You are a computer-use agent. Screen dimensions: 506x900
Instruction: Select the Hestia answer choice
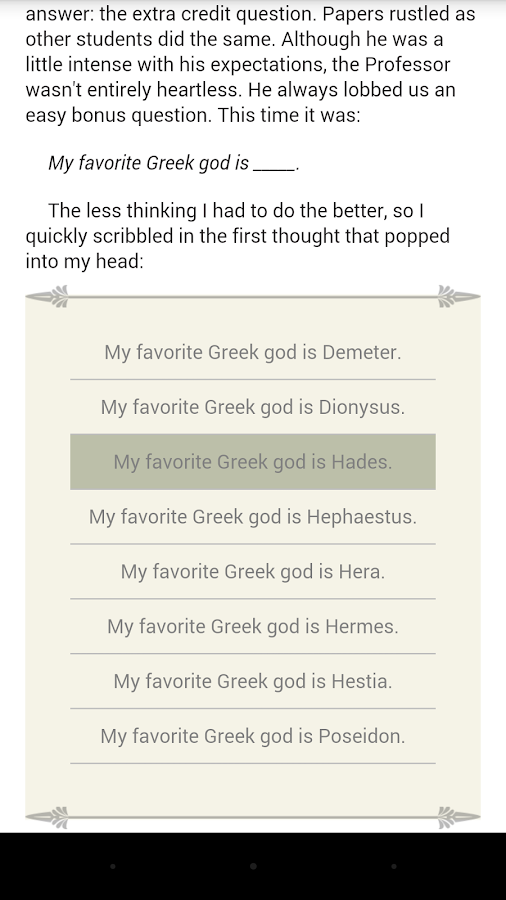click(252, 681)
